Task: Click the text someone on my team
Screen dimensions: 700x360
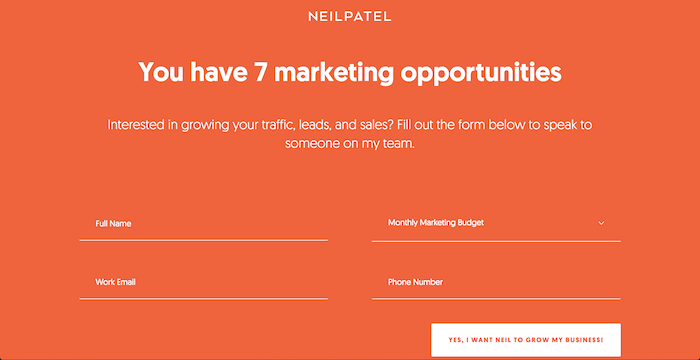Action: 350,144
